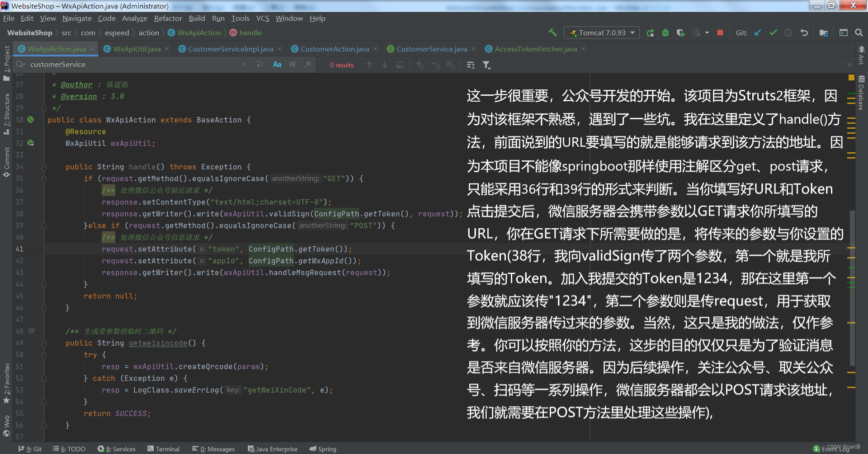
Task: Click the editor vertical scrollbar thumb
Action: (852, 288)
